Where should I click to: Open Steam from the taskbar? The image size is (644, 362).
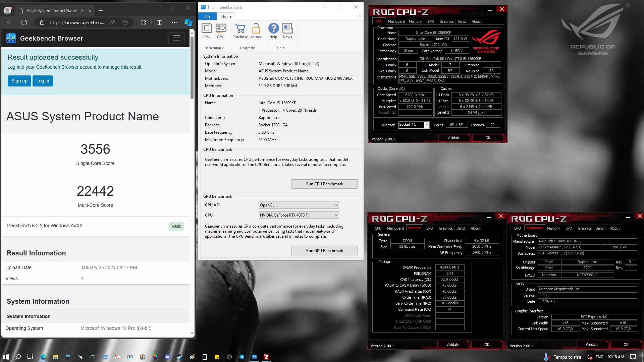[179, 357]
